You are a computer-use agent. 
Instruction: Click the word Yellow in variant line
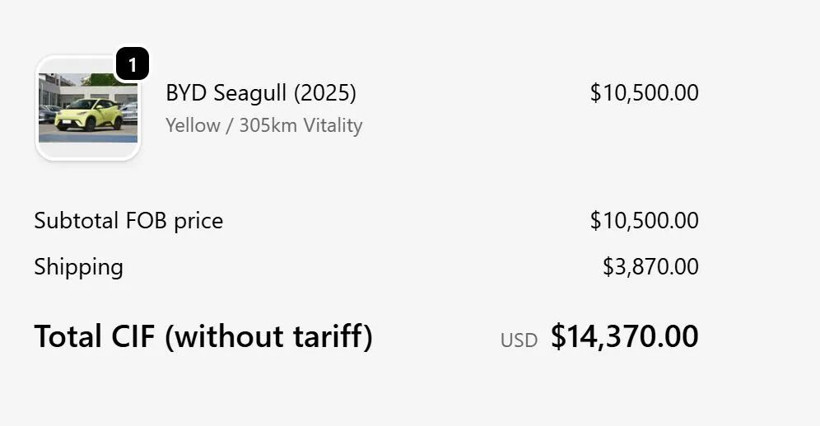coord(193,125)
